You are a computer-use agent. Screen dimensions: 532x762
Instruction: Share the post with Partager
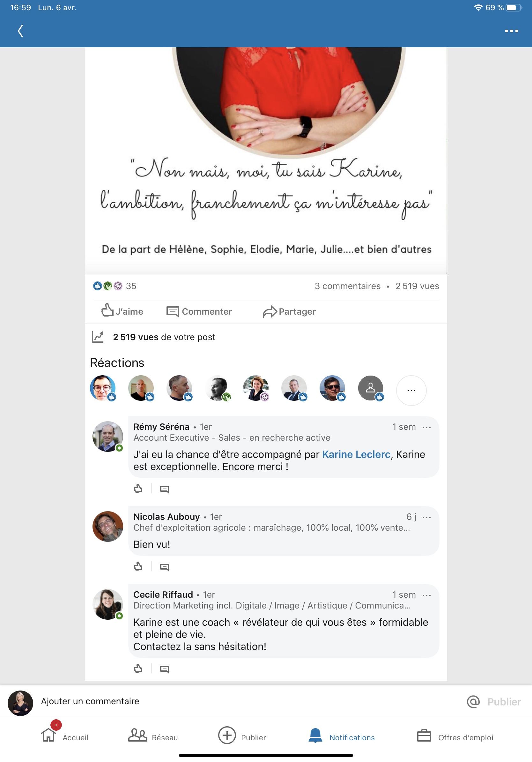tap(289, 311)
